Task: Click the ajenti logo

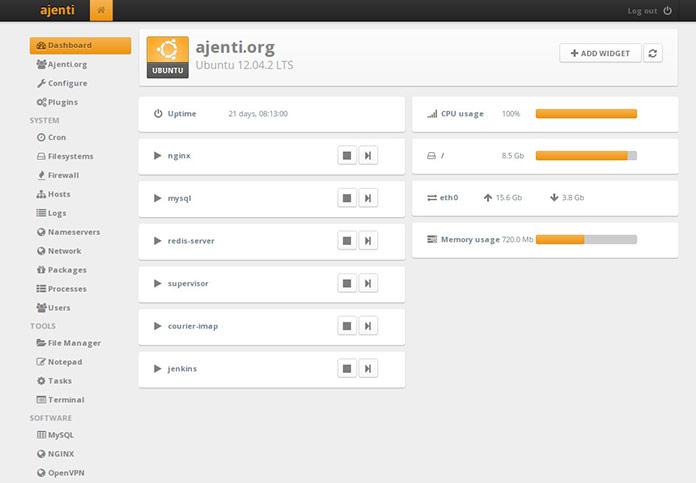Action: [57, 10]
